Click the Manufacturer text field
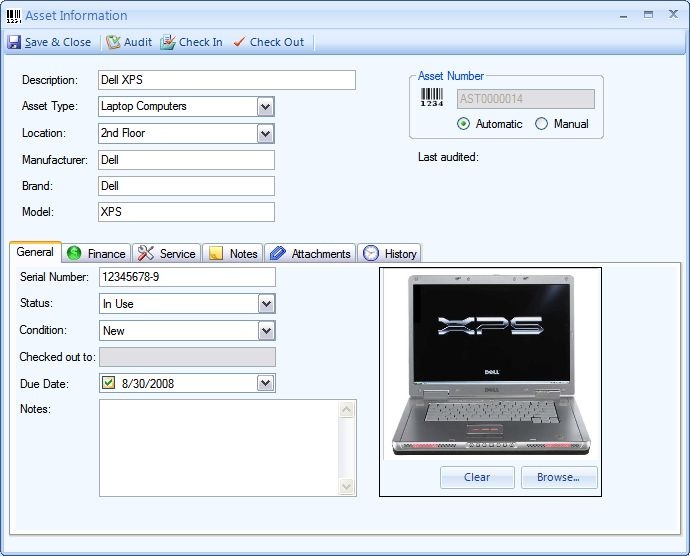The height and width of the screenshot is (556, 690). pos(186,160)
